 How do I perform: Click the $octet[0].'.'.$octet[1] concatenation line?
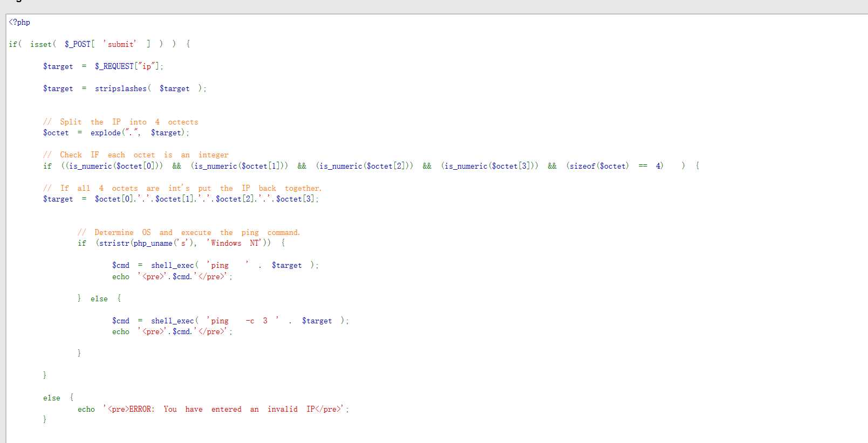click(x=181, y=199)
